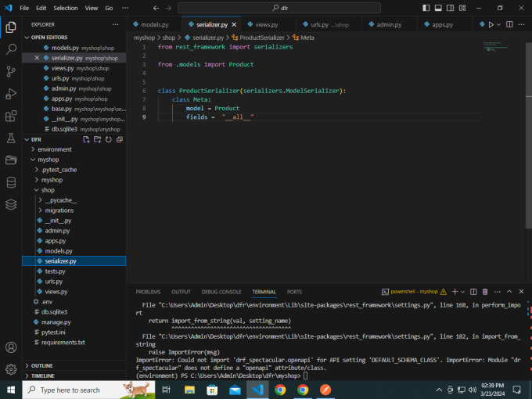Click the dfr command center search box

279,8
